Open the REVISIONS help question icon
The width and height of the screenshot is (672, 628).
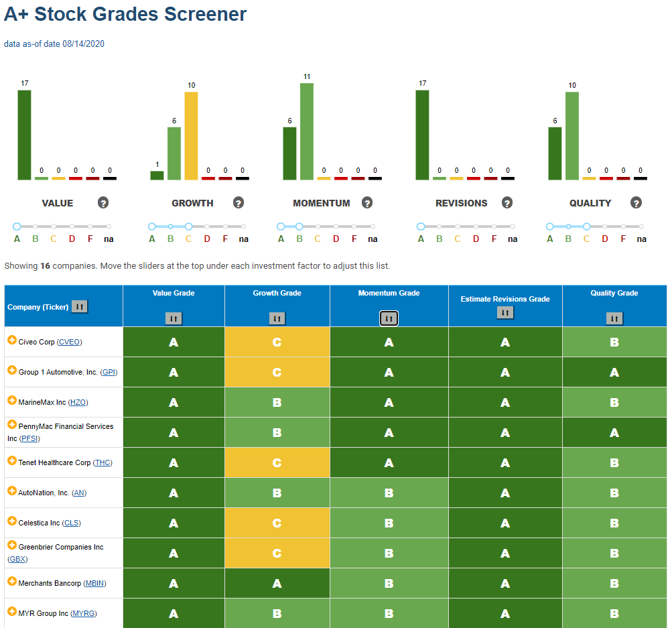[x=507, y=202]
